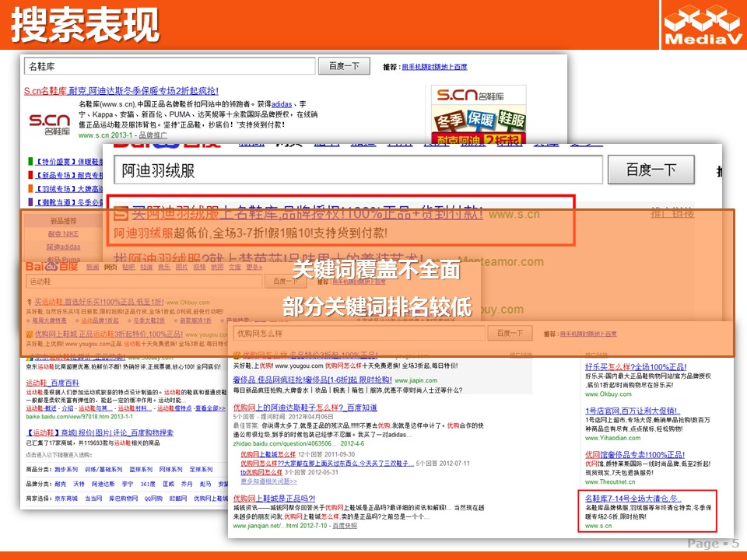The image size is (747, 560).
Task: Open the 名鞋库7-14号全场大清仓 ad link
Action: point(633,498)
